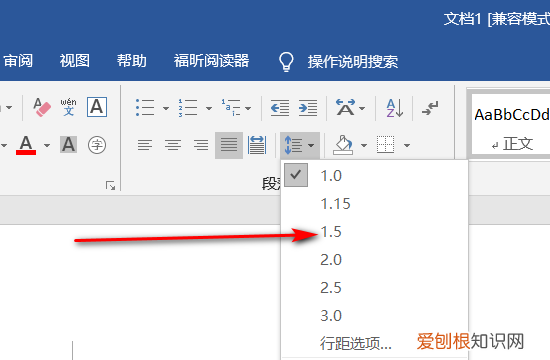Apply numbered list
Screen dimensions: 550x360
pos(188,107)
